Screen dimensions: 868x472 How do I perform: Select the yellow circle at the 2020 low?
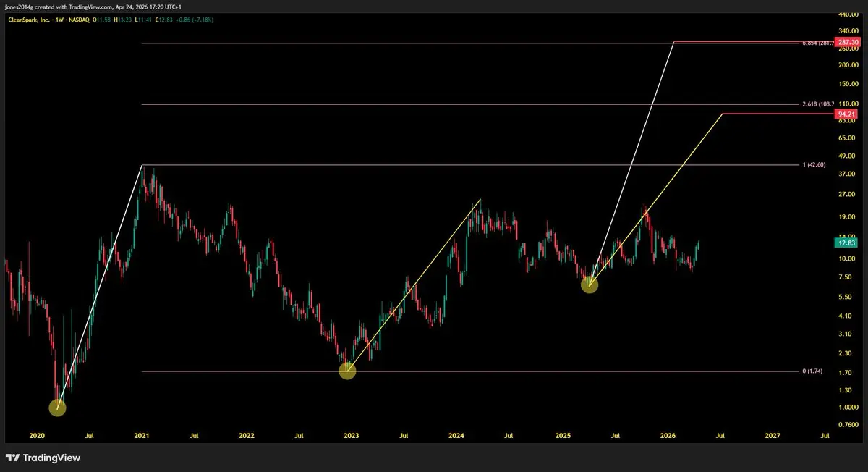(x=57, y=408)
